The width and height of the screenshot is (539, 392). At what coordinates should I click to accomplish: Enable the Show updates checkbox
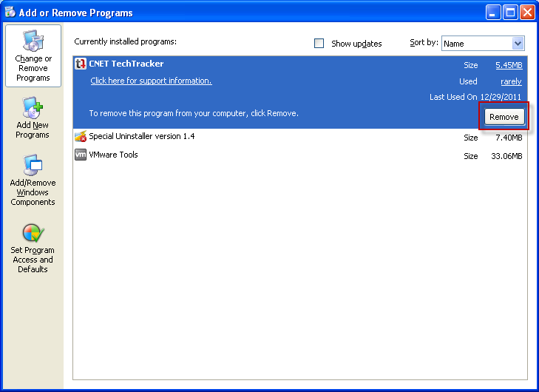tap(319, 44)
